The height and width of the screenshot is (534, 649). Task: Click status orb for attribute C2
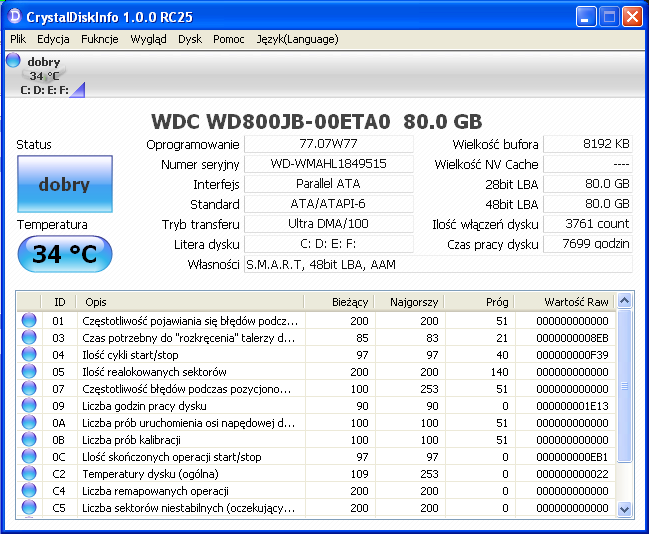pos(29,473)
